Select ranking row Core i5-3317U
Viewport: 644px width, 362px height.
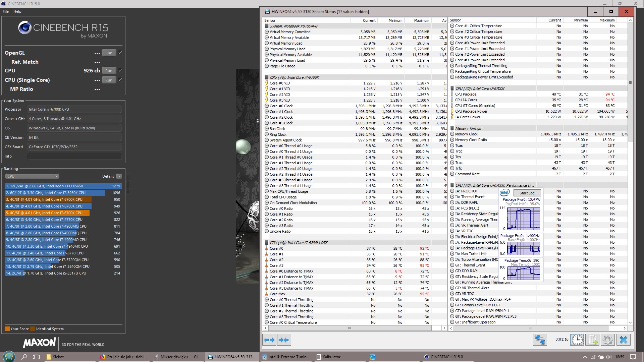pyautogui.click(x=63, y=273)
